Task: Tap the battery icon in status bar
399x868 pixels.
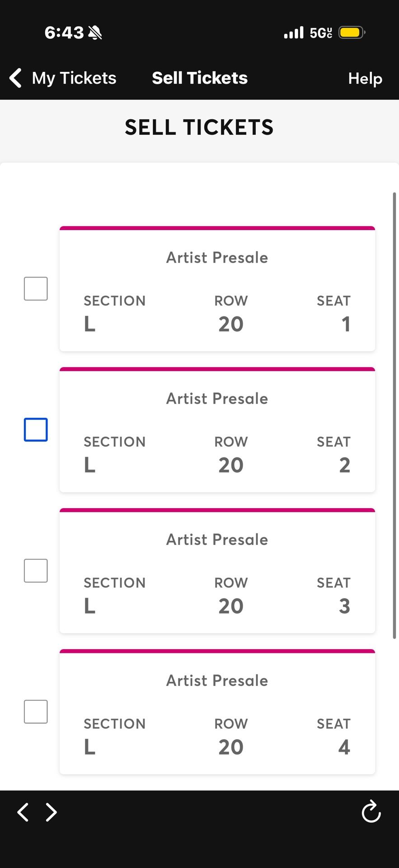Action: click(x=352, y=33)
